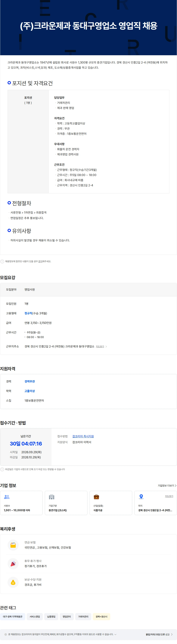Click 서류전형 > 1차면접 > 최종합격 text

28,213
